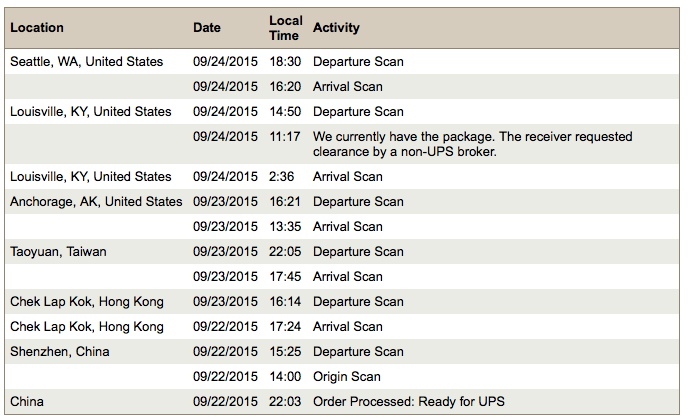This screenshot has width=689, height=419.
Task: Click Anchorage, AK, United States location
Action: 96,202
